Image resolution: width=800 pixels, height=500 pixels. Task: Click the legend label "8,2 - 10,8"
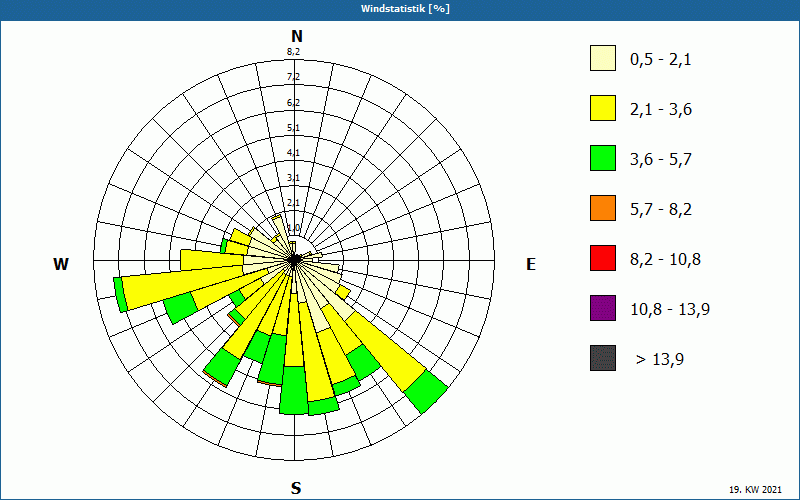665,260
